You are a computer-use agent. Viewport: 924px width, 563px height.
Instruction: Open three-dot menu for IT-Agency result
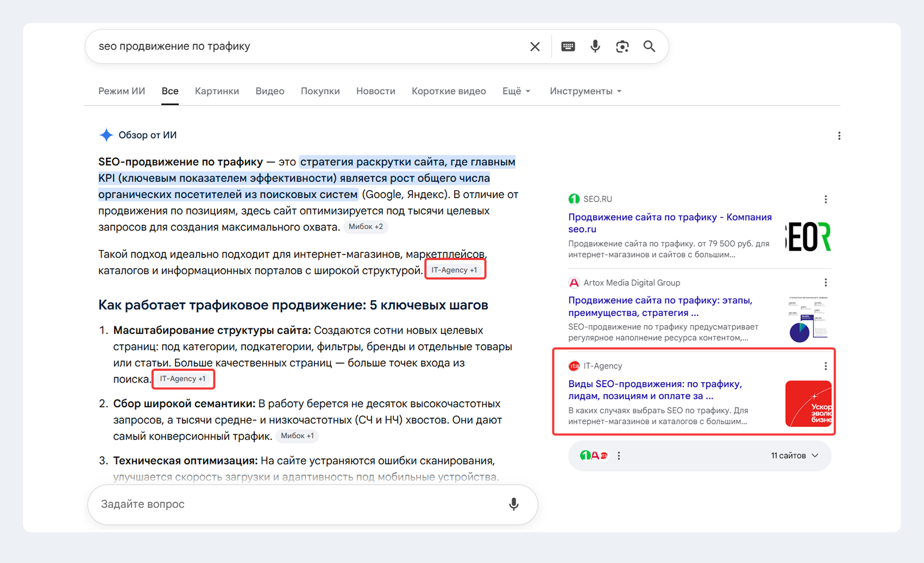(825, 366)
